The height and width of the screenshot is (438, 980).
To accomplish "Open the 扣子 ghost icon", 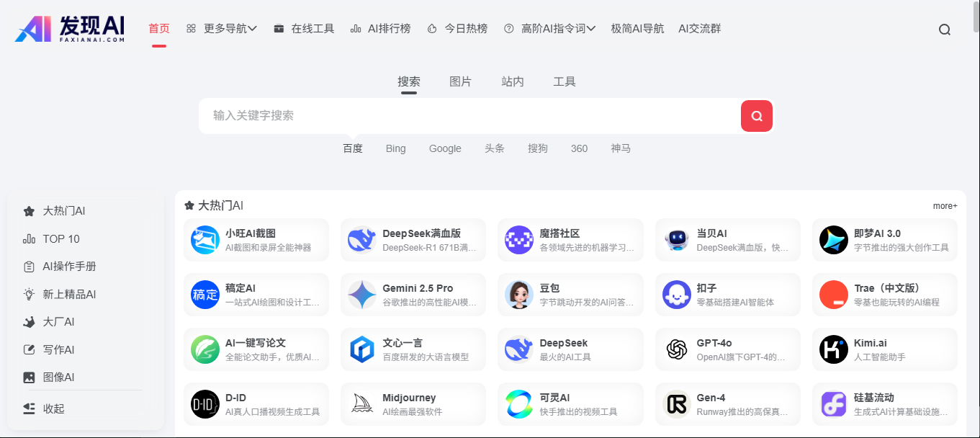I will pyautogui.click(x=677, y=295).
